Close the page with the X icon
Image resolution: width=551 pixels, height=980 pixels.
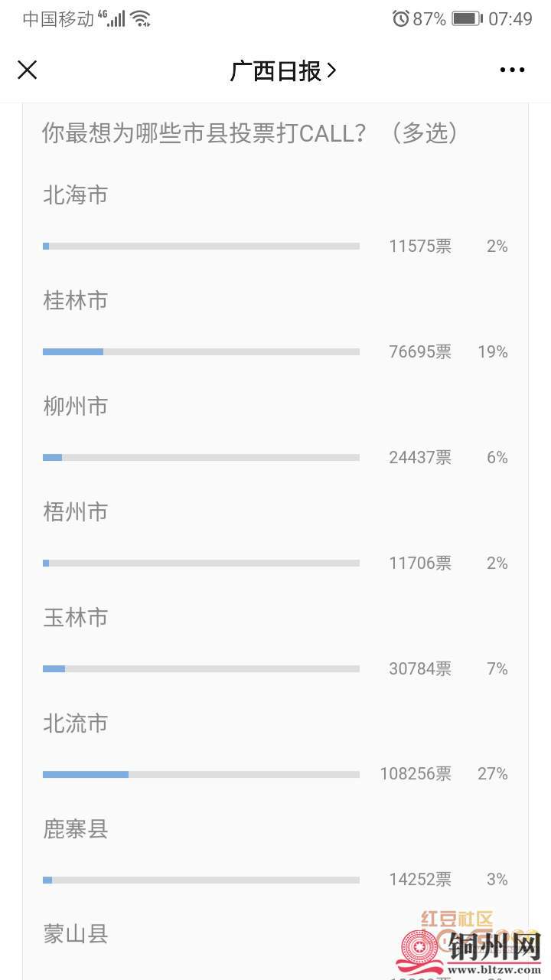(x=28, y=70)
